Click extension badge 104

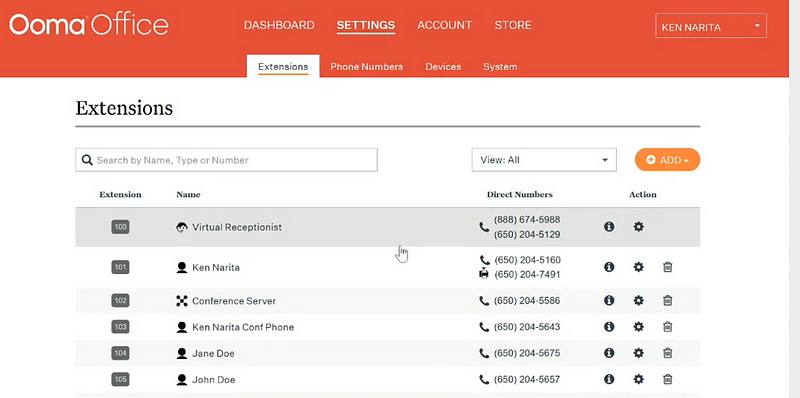[x=120, y=353]
